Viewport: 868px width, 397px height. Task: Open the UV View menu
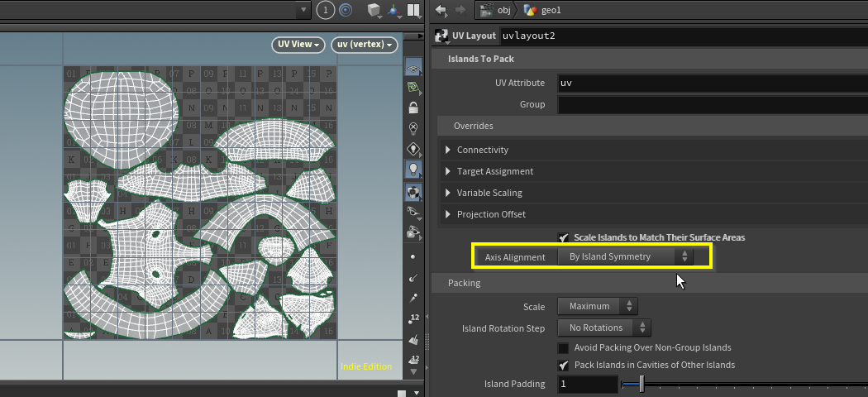pos(298,45)
